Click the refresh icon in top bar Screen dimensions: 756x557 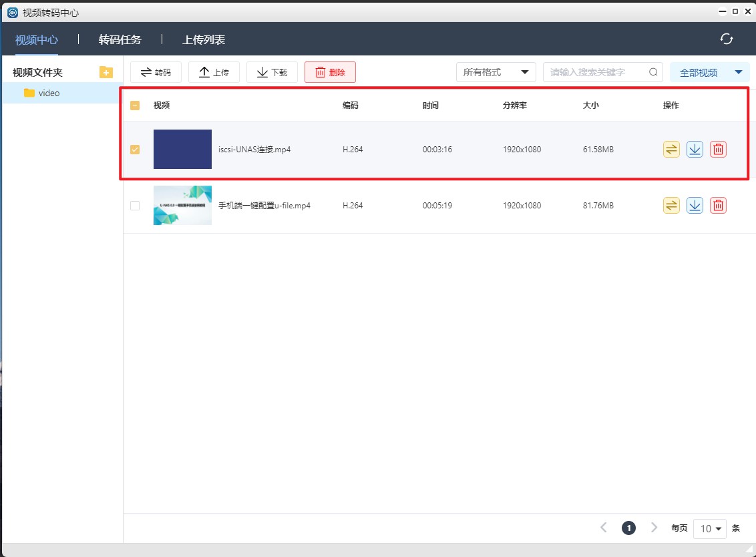point(727,39)
